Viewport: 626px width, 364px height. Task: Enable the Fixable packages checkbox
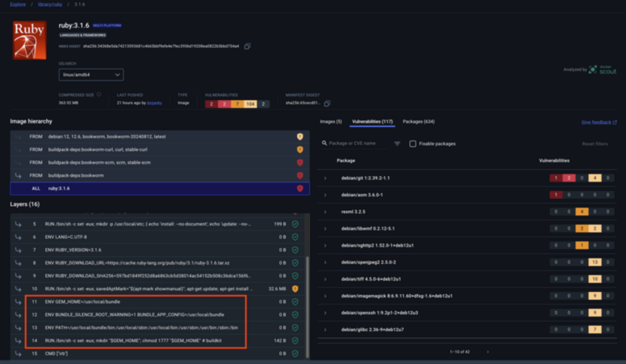click(413, 143)
